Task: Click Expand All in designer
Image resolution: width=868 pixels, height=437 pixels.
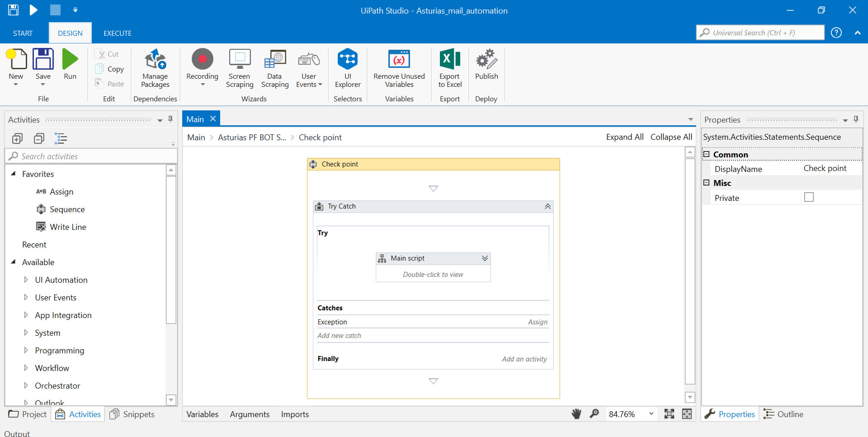Action: tap(625, 137)
